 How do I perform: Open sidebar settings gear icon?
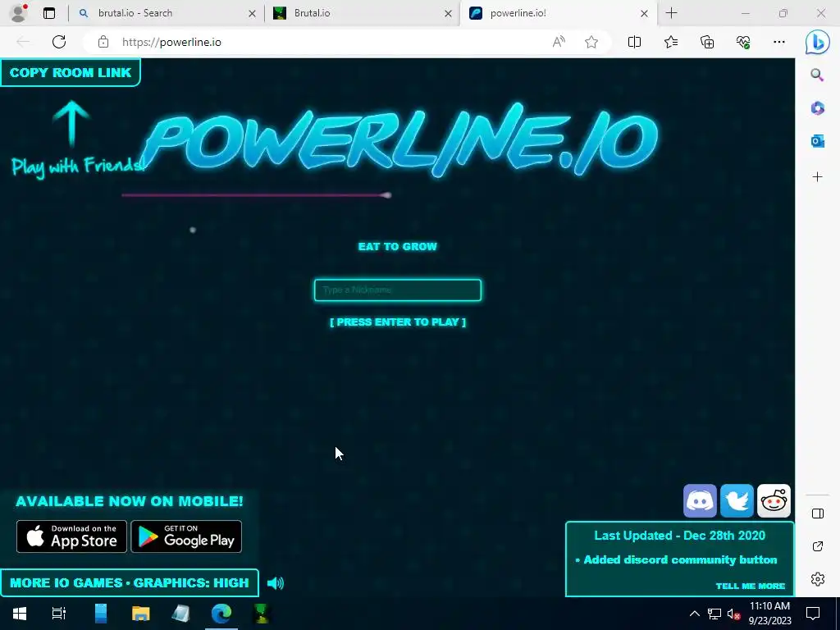(818, 579)
